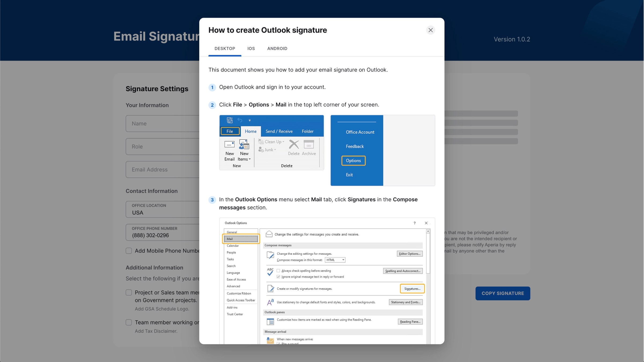Enable Project or Sales team member checkbox
The width and height of the screenshot is (644, 362).
pos(129,293)
